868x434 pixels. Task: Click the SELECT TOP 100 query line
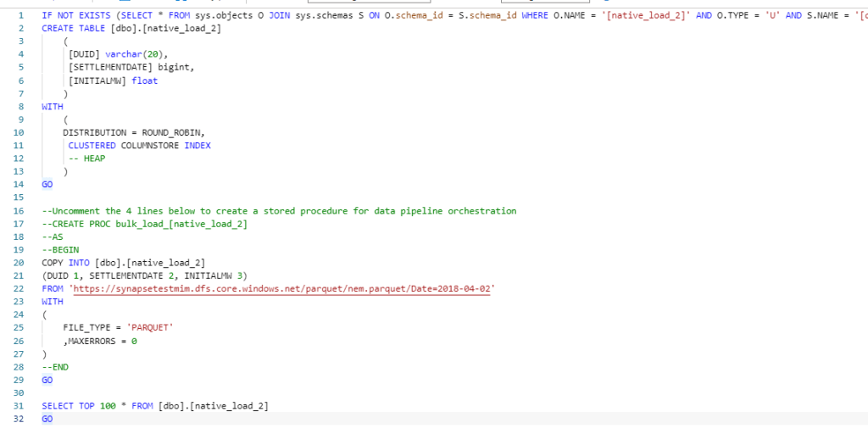click(x=154, y=406)
